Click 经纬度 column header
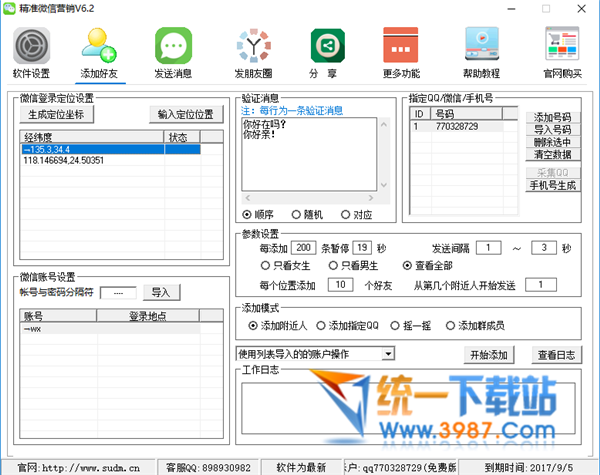The image size is (600, 475). pos(92,137)
